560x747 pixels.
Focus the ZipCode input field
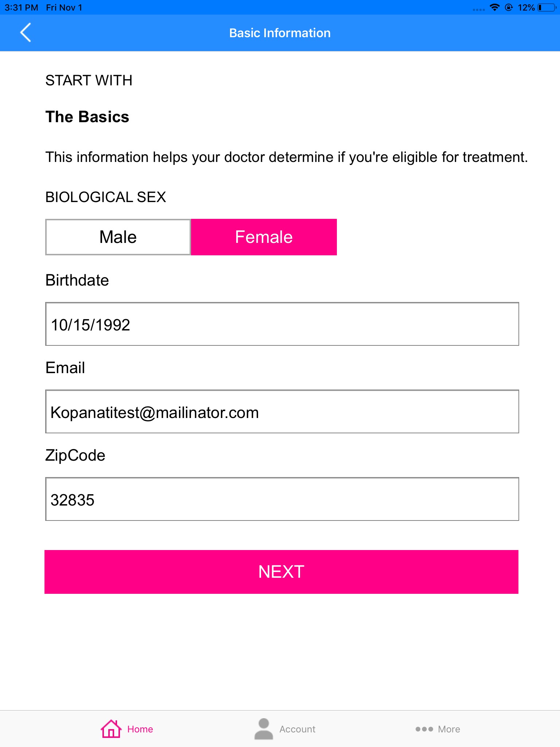pyautogui.click(x=282, y=499)
